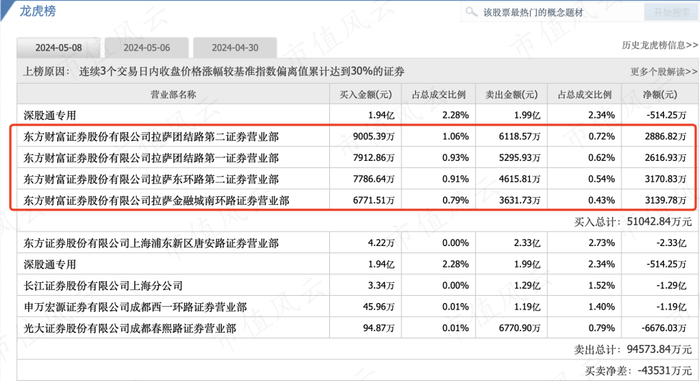Click sell amount 4615.81万
700x381 pixels.
click(520, 180)
